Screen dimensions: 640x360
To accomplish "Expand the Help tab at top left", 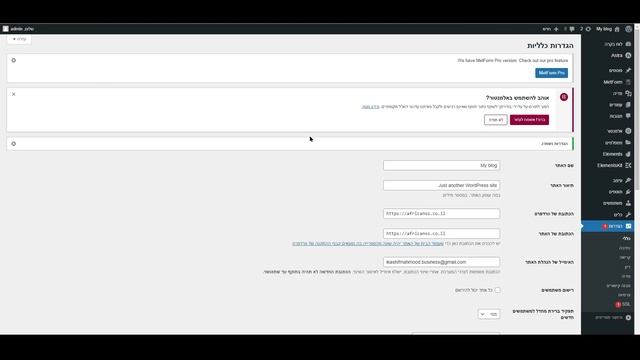I will [x=19, y=39].
